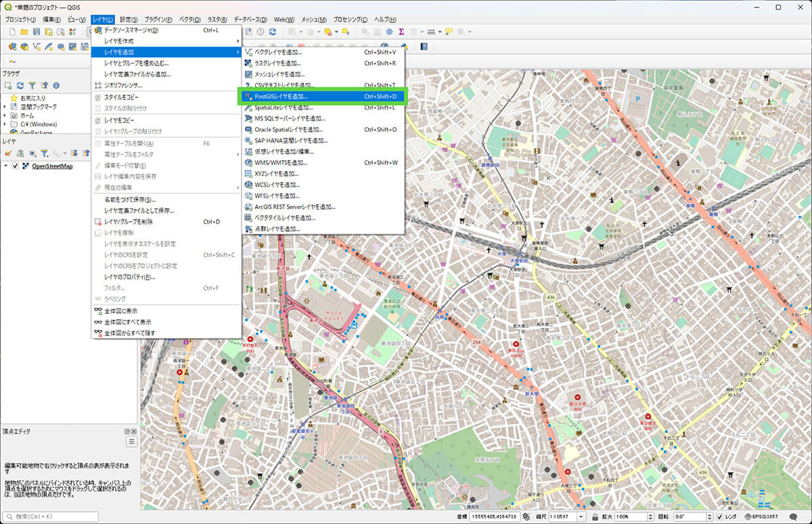Save the project using the floppy disk icon
This screenshot has width=812, height=524.
(x=36, y=32)
